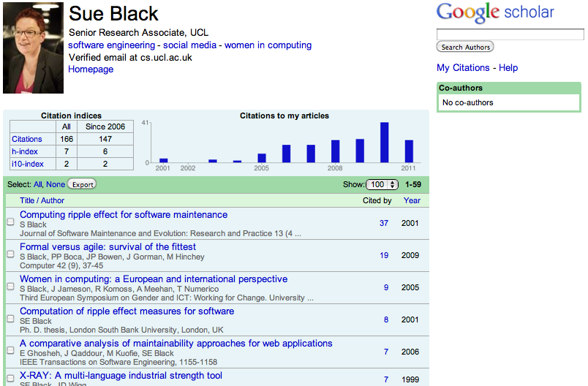Open the h-index definition link
The width and height of the screenshot is (588, 386).
coord(24,151)
